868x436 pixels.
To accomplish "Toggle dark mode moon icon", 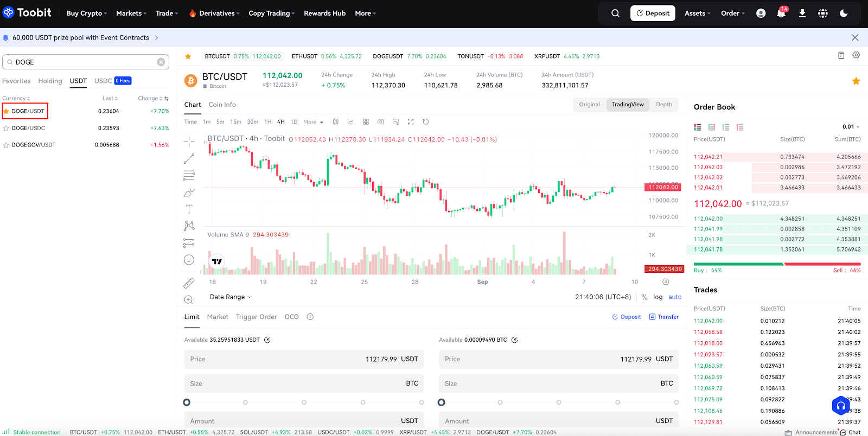I will point(844,13).
